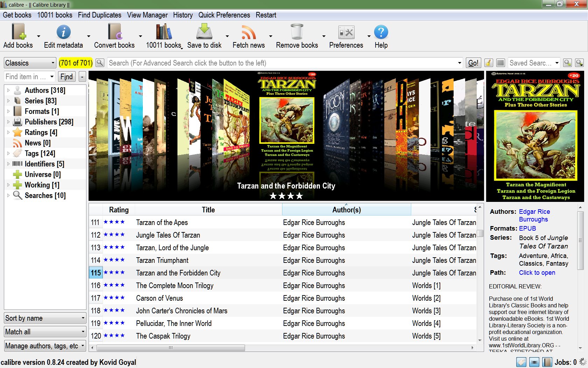Expand the Authors tree node arrow
This screenshot has width=588, height=368.
point(8,90)
